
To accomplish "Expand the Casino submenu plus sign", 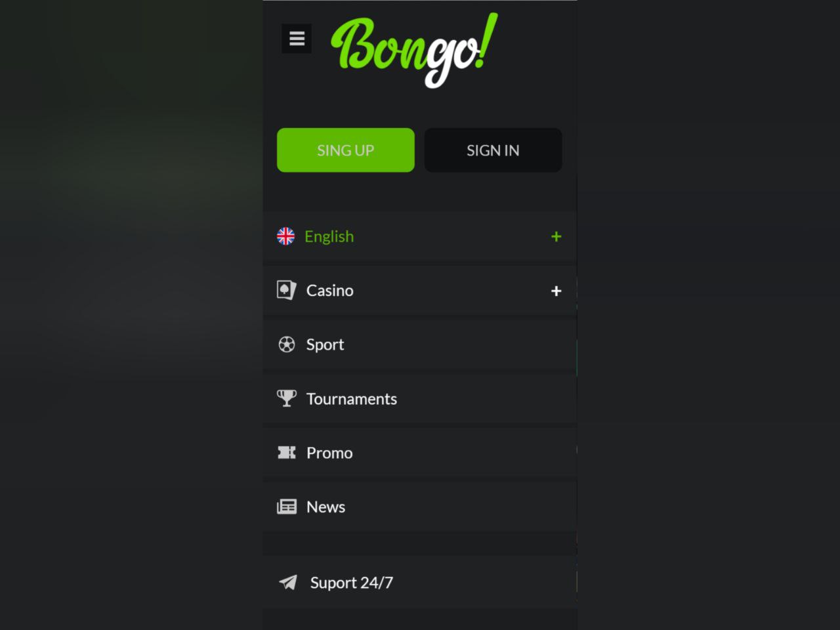I will click(556, 291).
